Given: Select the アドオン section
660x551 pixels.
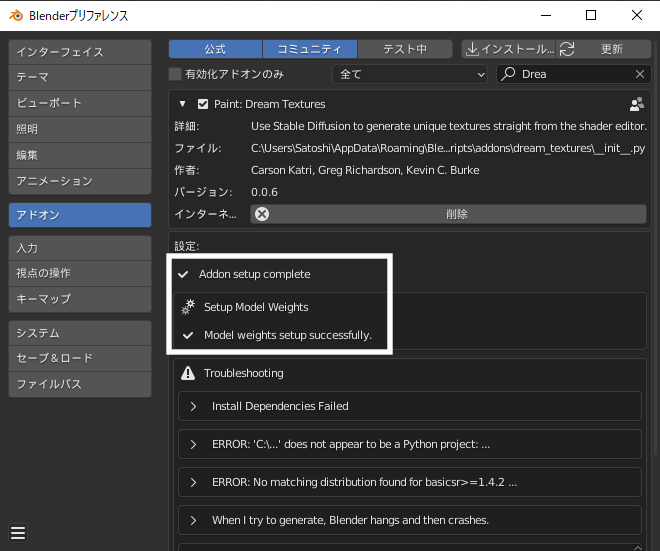Looking at the screenshot, I should (x=80, y=215).
